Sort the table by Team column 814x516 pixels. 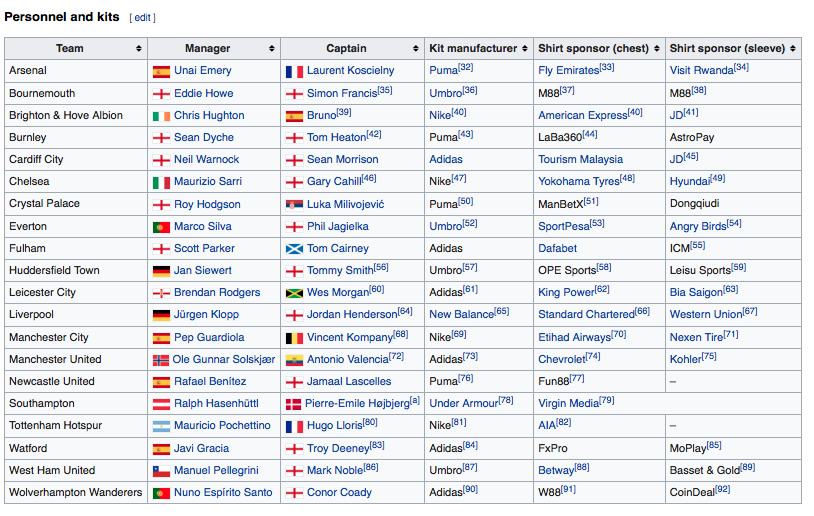pyautogui.click(x=138, y=49)
